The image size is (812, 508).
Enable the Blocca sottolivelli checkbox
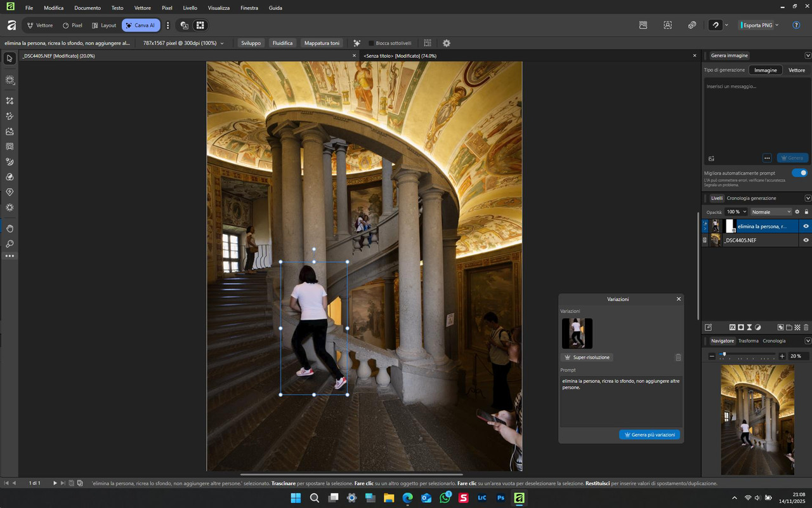372,43
